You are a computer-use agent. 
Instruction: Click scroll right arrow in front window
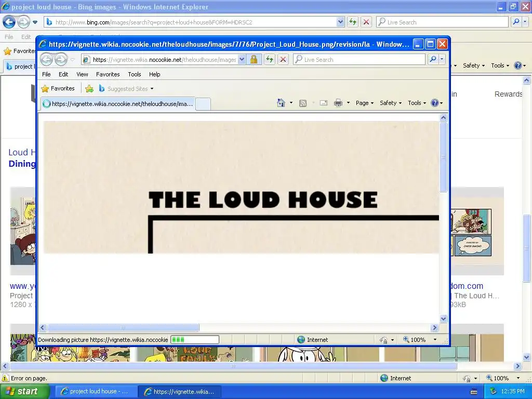pos(435,328)
